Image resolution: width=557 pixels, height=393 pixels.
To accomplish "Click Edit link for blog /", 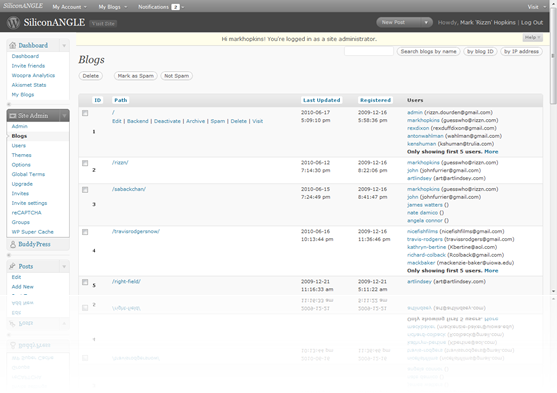I will (117, 121).
